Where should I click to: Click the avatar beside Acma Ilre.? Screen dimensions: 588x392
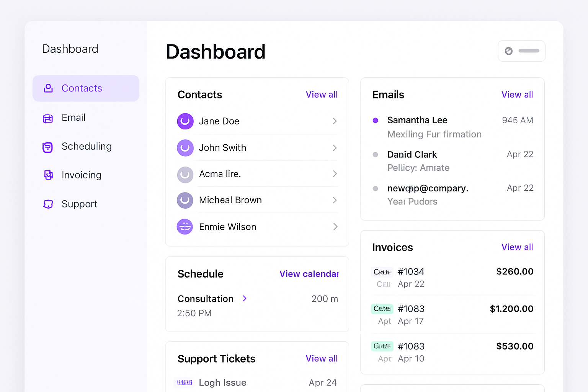[185, 175]
